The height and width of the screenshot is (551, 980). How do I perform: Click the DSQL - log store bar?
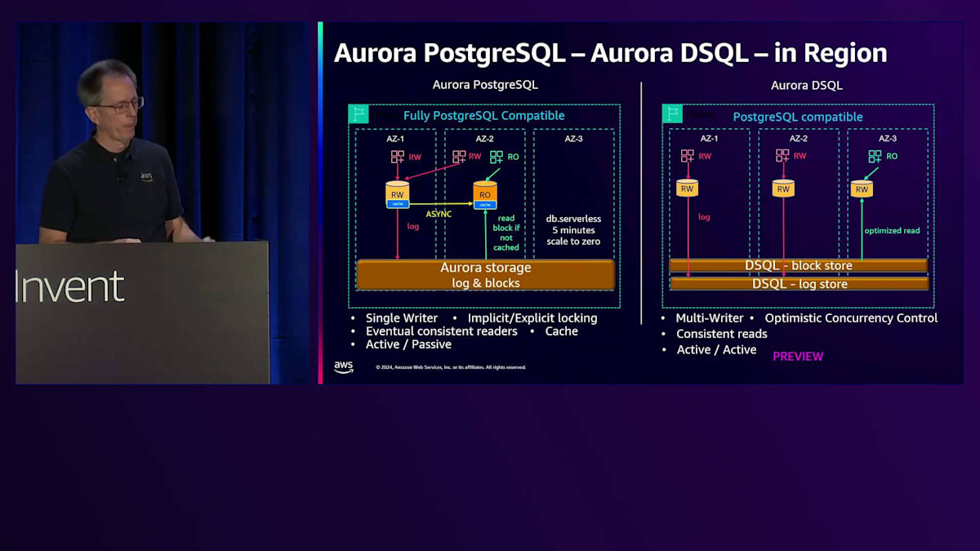click(x=798, y=283)
